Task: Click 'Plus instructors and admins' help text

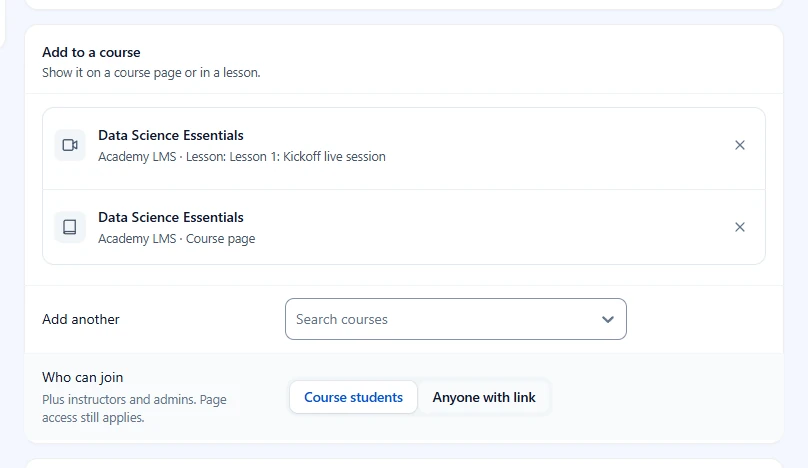Action: click(x=134, y=408)
